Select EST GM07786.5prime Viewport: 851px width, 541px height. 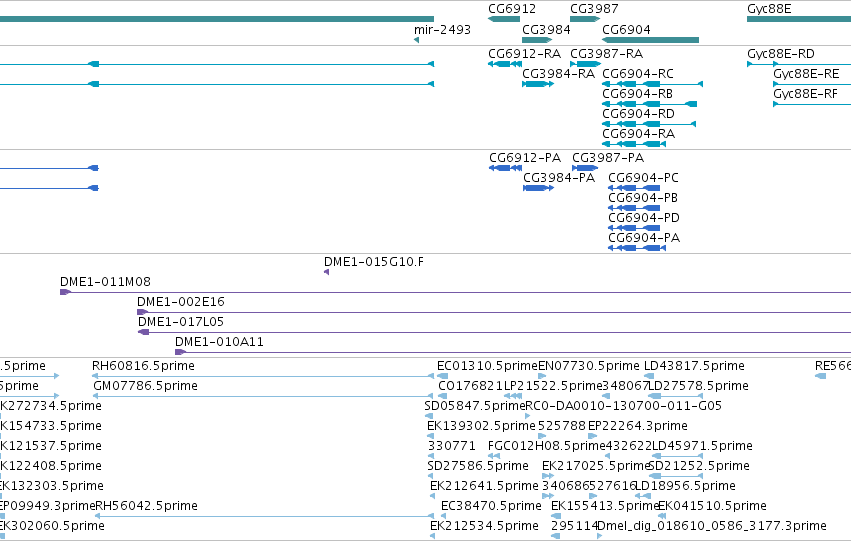(264, 396)
